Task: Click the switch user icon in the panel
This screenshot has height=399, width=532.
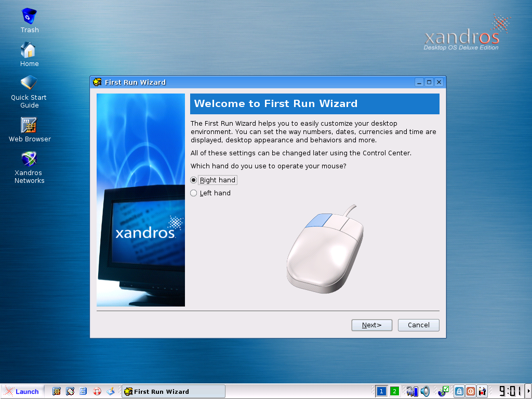Action: tap(482, 391)
